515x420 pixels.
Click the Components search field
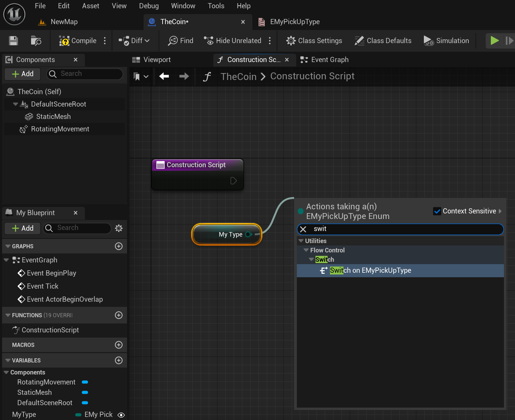[x=85, y=74]
